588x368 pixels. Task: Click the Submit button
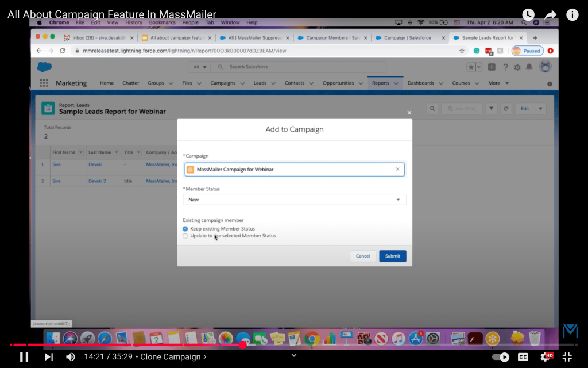pos(392,256)
